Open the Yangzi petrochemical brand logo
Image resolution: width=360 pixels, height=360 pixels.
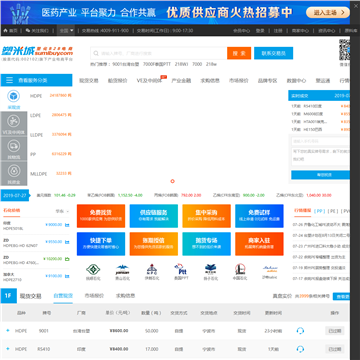point(210,269)
